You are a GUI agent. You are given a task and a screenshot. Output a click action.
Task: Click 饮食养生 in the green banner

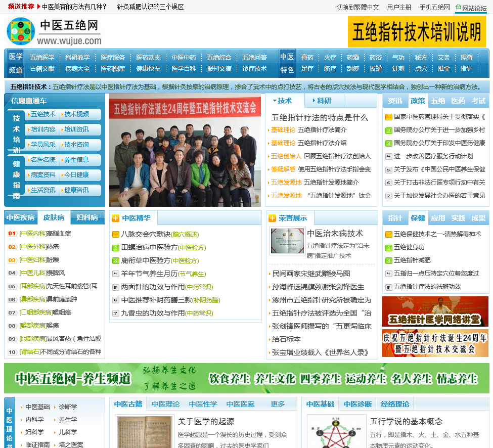230,379
